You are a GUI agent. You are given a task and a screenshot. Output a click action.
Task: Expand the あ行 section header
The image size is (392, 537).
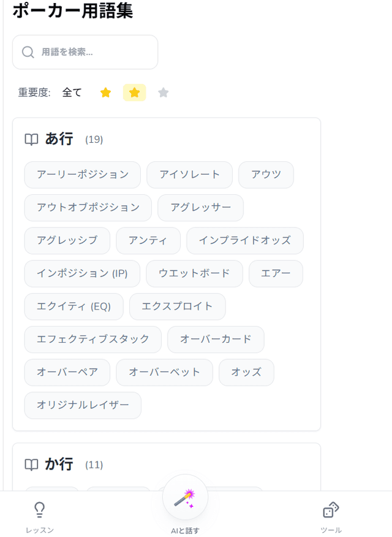pyautogui.click(x=59, y=139)
